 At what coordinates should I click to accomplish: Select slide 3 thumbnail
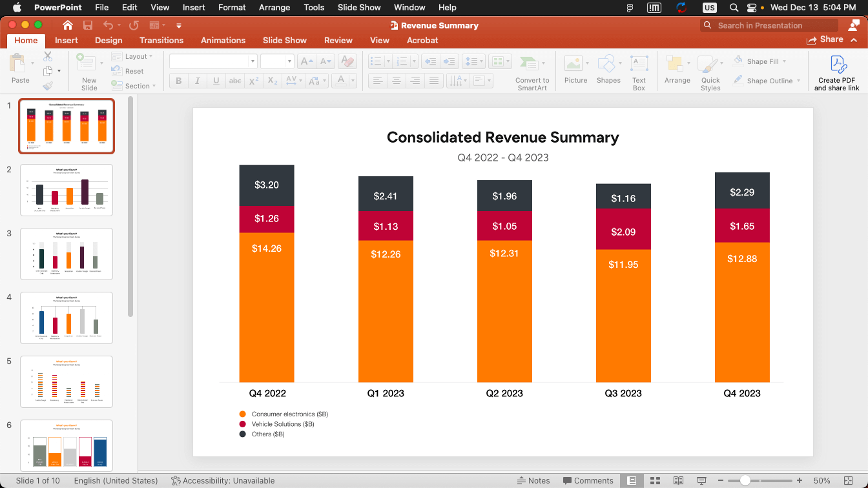tap(67, 254)
